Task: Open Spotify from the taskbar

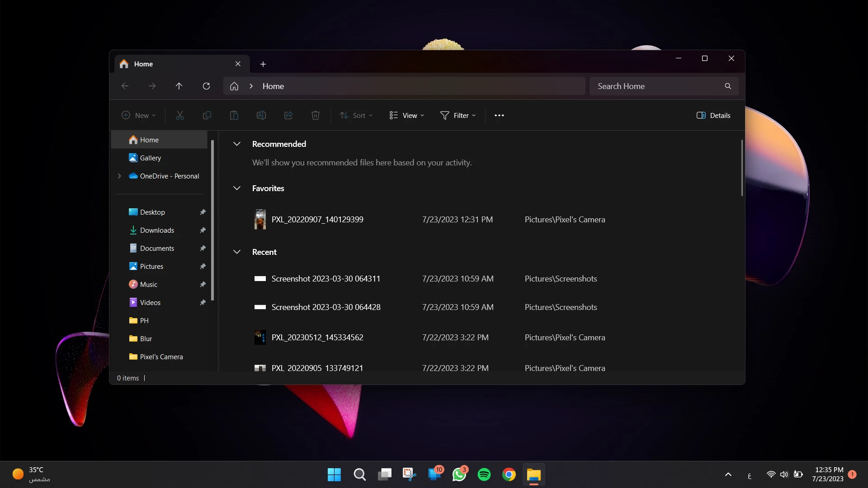Action: (x=484, y=474)
